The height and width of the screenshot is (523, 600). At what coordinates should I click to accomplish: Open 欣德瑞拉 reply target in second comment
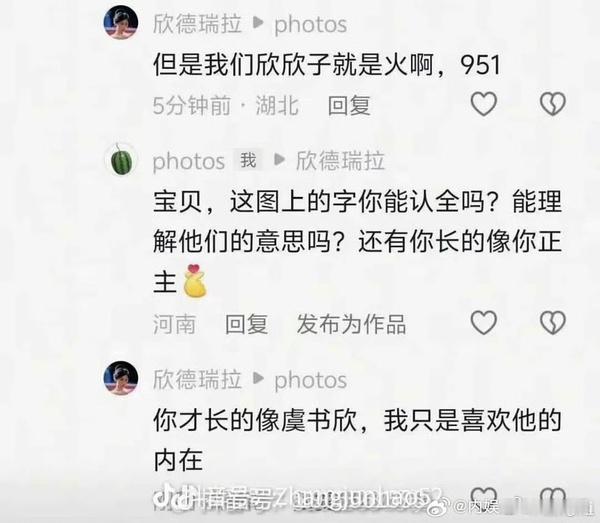[340, 161]
